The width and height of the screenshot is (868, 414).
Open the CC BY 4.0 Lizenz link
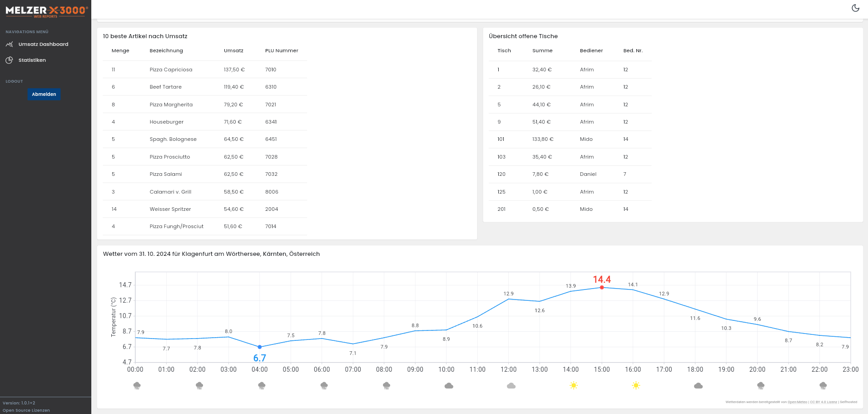[823, 402]
